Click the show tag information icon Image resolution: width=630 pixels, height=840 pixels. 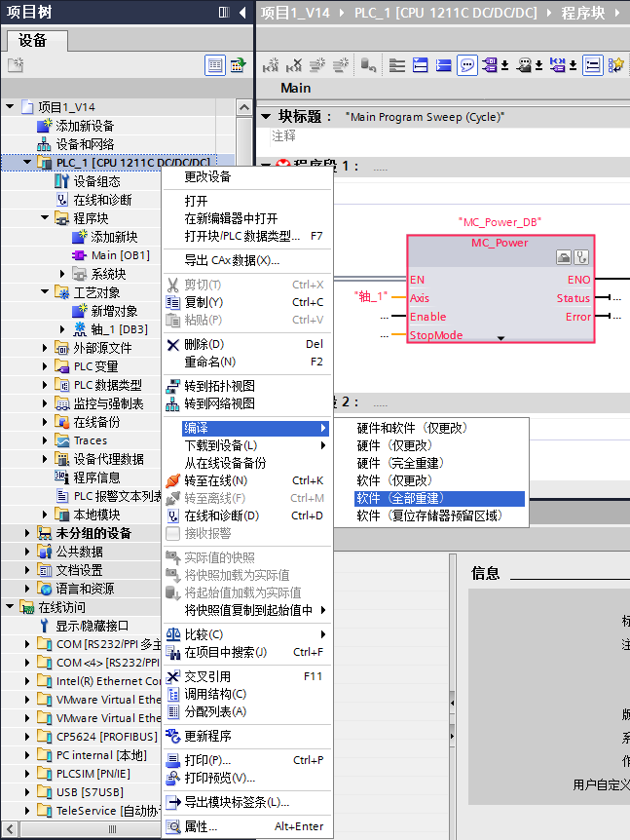[x=524, y=65]
